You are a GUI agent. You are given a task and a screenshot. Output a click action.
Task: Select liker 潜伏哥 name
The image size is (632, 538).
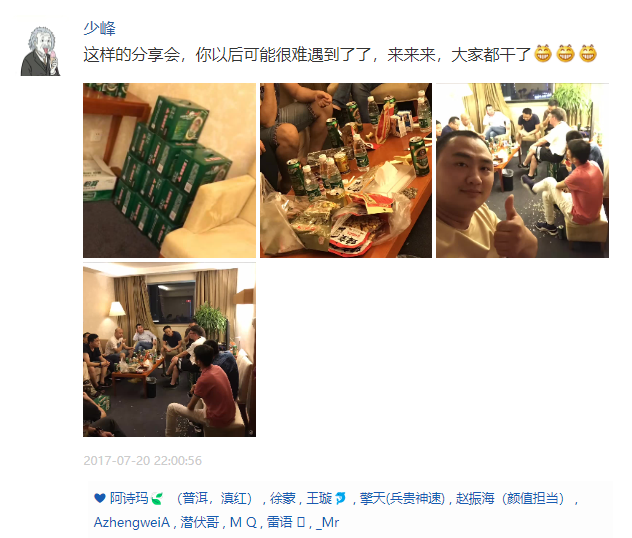coord(200,522)
